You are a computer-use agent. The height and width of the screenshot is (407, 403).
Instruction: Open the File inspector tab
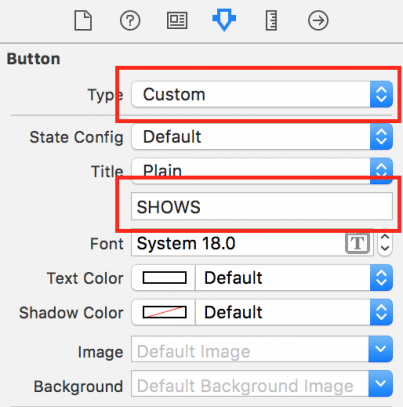point(83,20)
